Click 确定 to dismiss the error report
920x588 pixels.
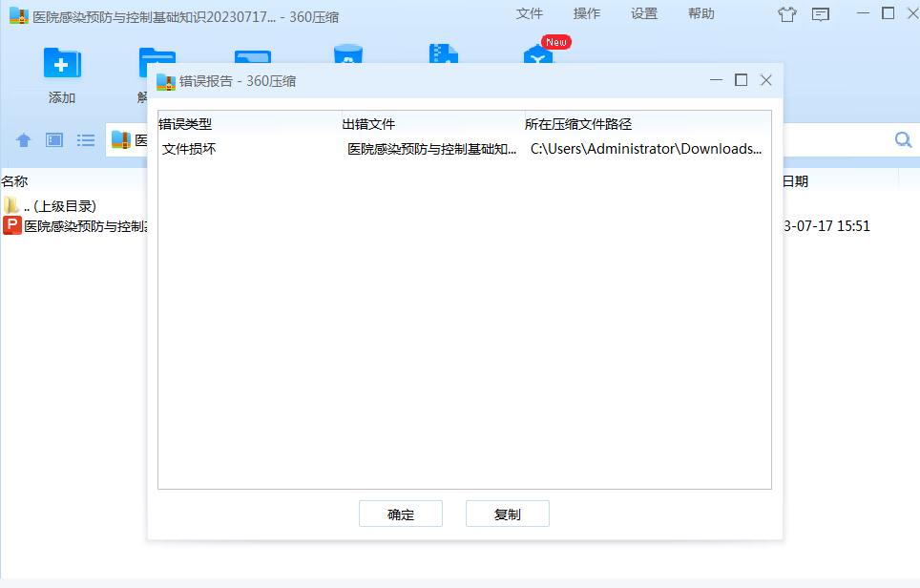pyautogui.click(x=400, y=514)
